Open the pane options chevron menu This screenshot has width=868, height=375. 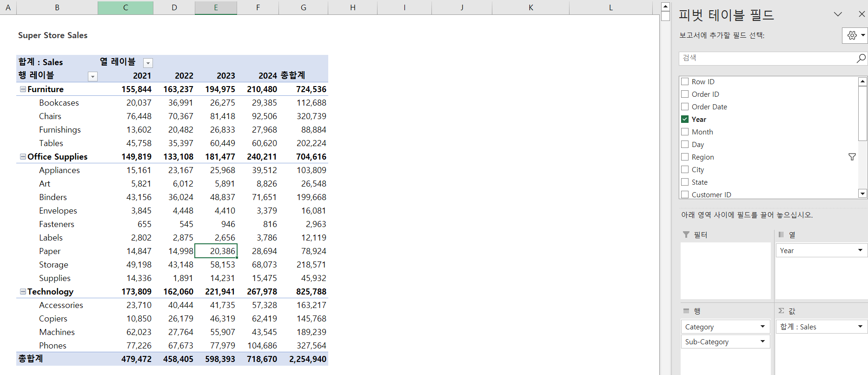pyautogui.click(x=838, y=14)
